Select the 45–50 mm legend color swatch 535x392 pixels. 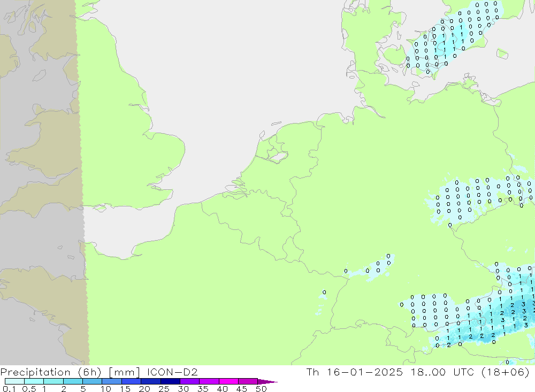tap(248, 381)
